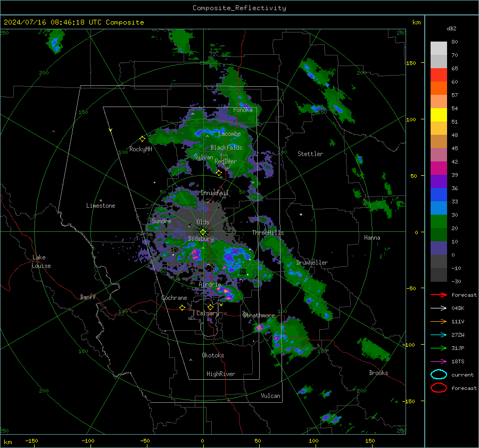This screenshot has height=448, width=479.
Task: Click the Strathmore town label
Action: click(x=259, y=315)
